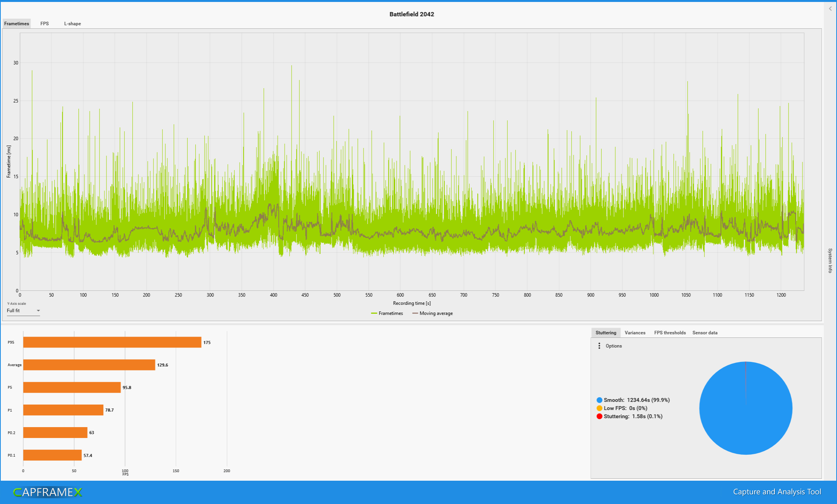Open the Variances tab
The width and height of the screenshot is (837, 504).
[x=635, y=333]
